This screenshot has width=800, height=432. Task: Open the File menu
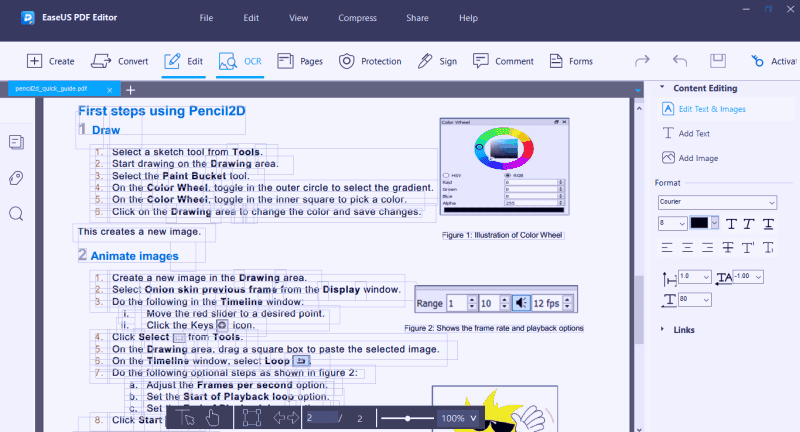tap(206, 18)
